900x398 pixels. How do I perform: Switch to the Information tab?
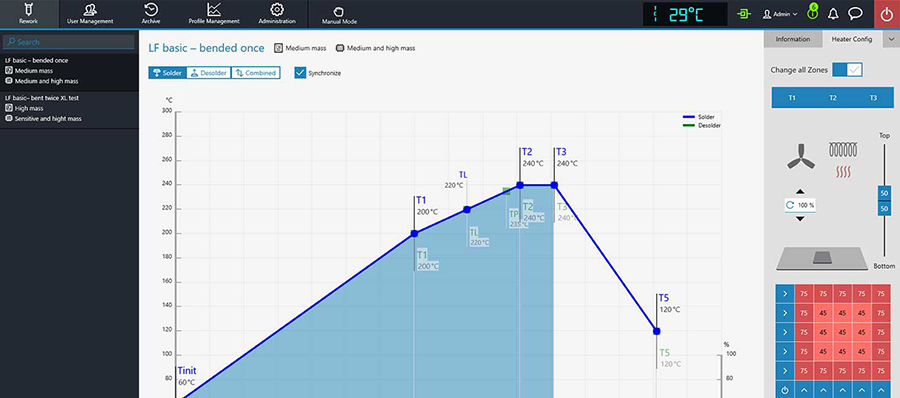click(793, 39)
